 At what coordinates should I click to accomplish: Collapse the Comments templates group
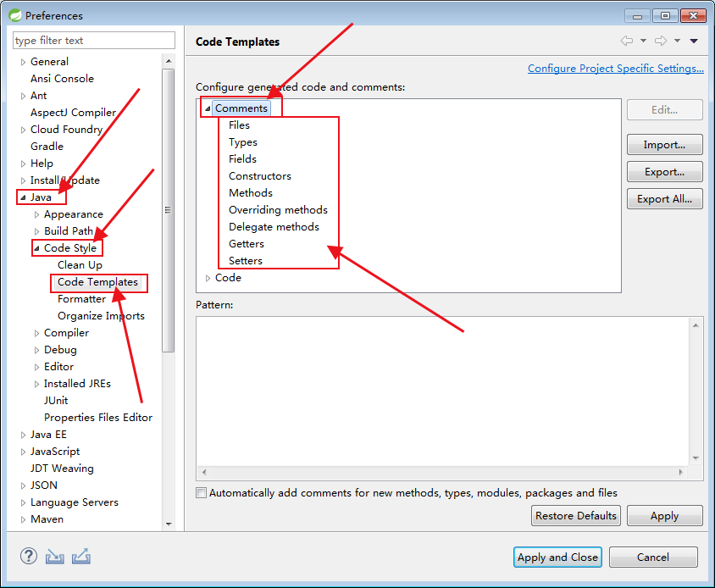point(208,108)
